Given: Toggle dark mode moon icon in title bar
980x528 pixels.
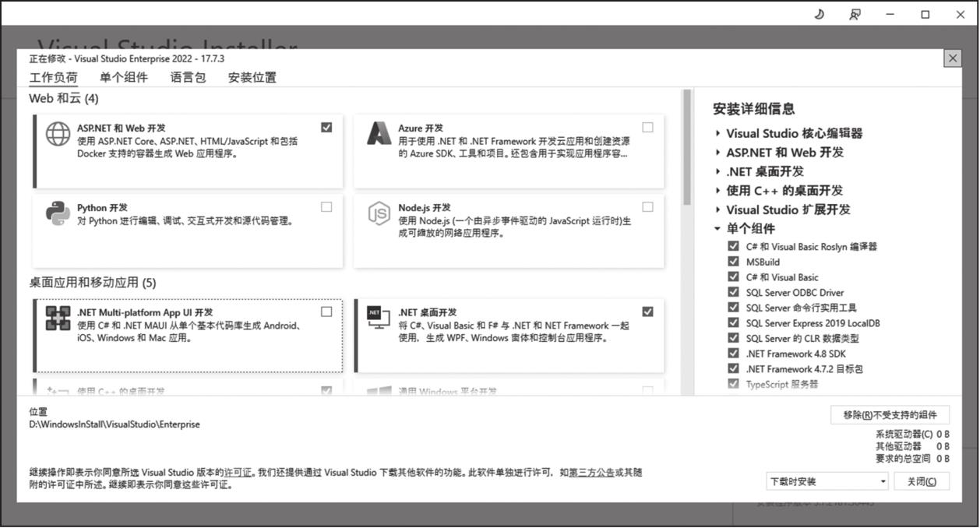Looking at the screenshot, I should tap(819, 14).
